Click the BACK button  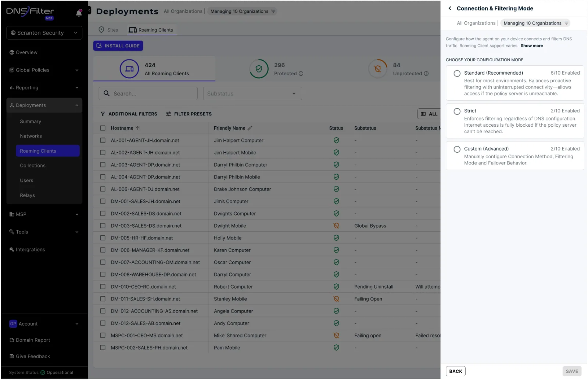click(x=456, y=371)
